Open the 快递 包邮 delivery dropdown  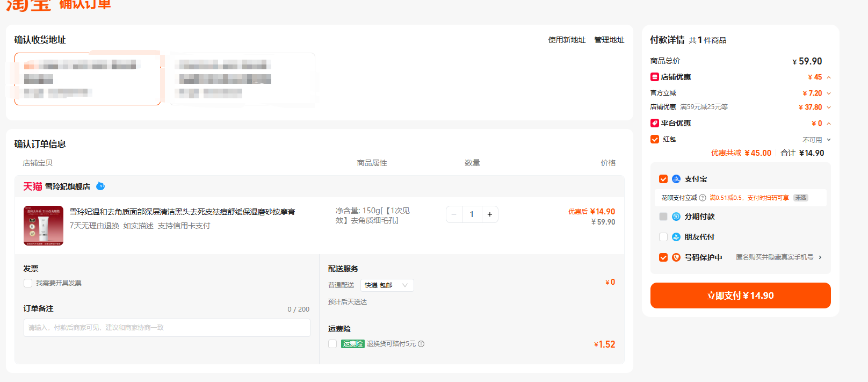click(387, 285)
